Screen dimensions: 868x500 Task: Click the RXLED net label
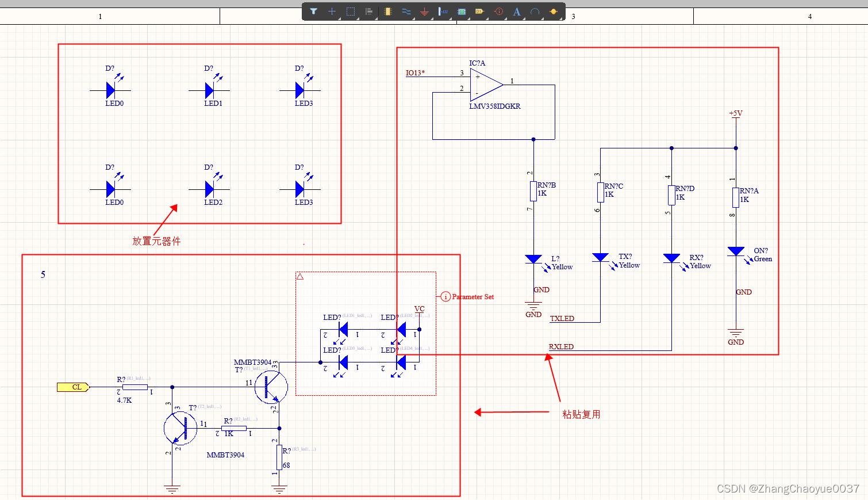(x=561, y=346)
